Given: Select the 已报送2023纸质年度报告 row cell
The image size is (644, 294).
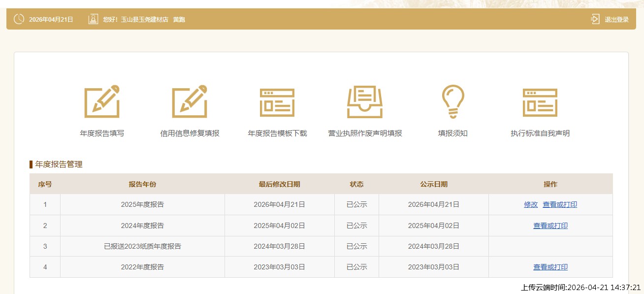Looking at the screenshot, I should pos(142,246).
